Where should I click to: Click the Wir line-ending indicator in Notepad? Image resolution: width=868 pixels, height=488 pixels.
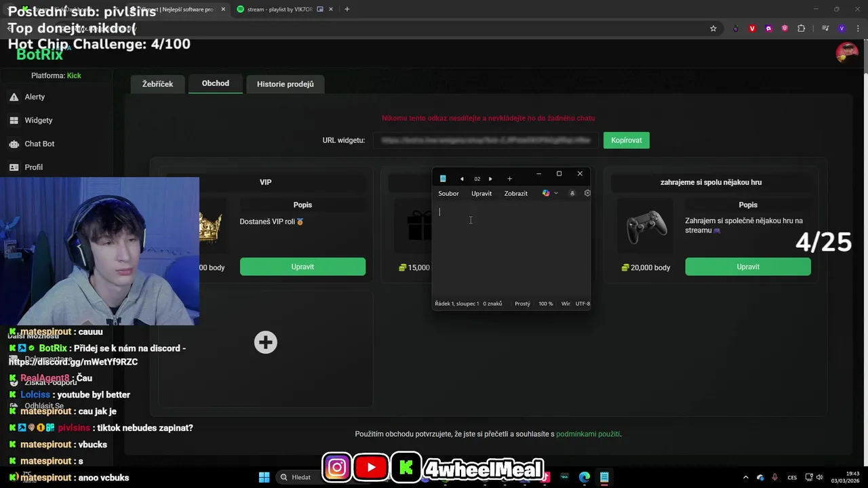566,304
